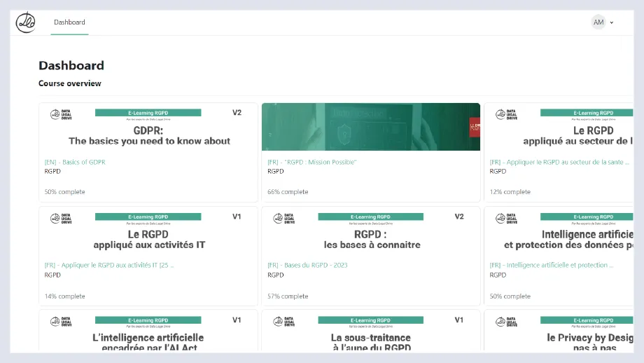Image resolution: width=644 pixels, height=363 pixels.
Task: Click the Data Legal Drive logo on GDPR basics card
Action: (61, 114)
